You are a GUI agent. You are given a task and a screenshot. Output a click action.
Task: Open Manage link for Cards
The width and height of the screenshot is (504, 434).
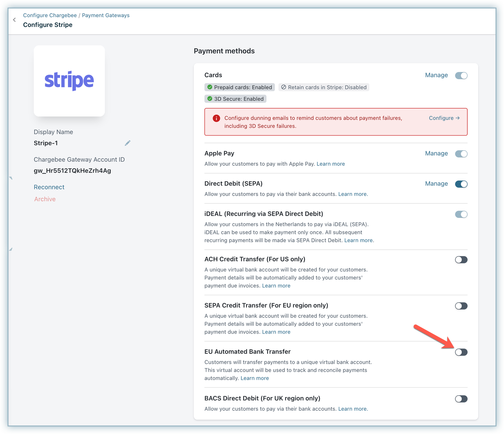436,75
